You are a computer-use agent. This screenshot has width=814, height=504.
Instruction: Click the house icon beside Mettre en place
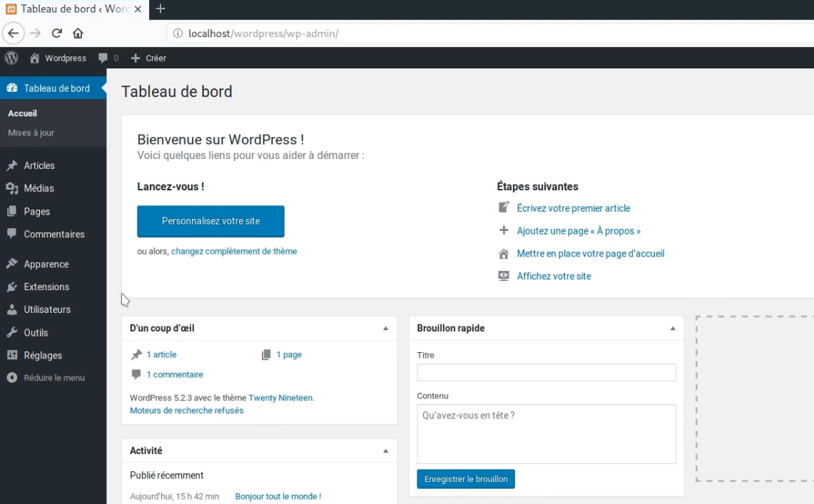(504, 254)
